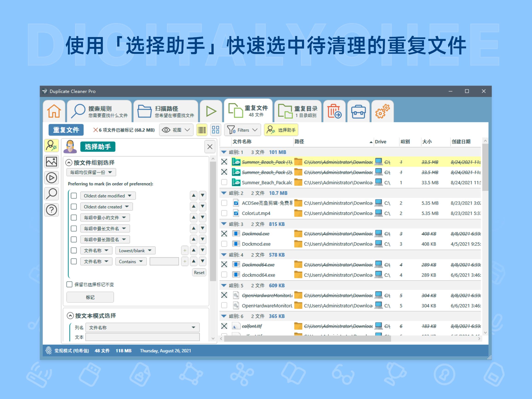532x399 pixels.
Task: Click the 文本 text pattern input field
Action: [142, 337]
